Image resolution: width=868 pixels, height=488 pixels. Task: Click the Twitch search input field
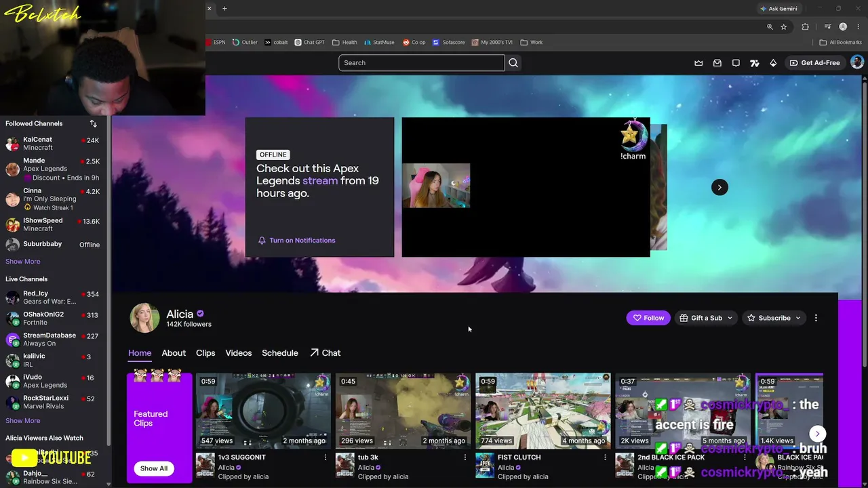(421, 63)
